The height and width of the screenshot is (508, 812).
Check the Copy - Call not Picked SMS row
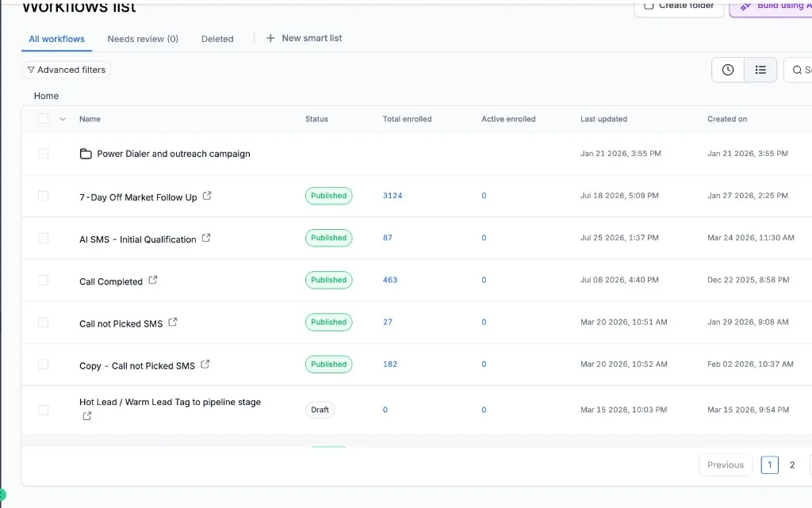(44, 365)
